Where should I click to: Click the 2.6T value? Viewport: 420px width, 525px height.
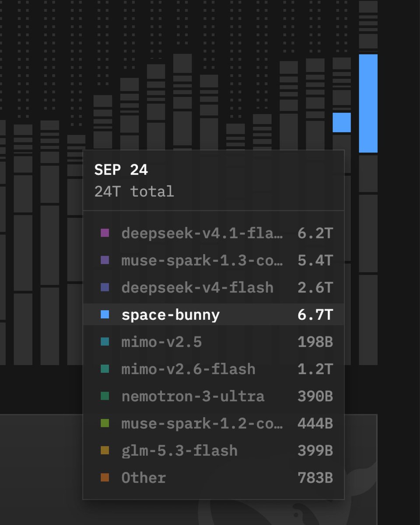[315, 287]
